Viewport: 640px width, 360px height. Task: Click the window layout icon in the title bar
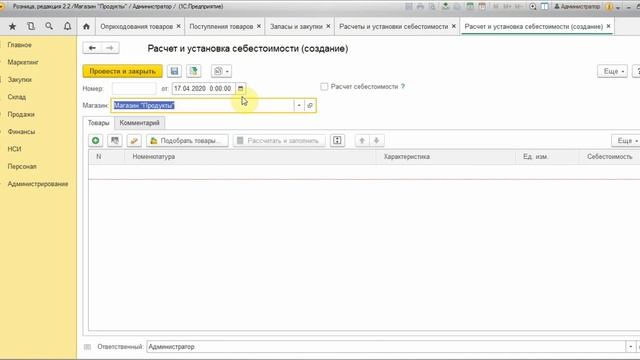pyautogui.click(x=544, y=7)
